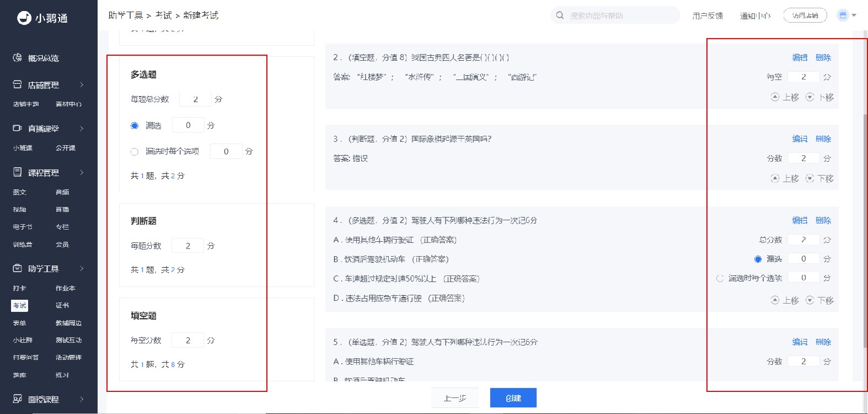Click the 课程管理 document icon
The image size is (868, 414).
[17, 172]
